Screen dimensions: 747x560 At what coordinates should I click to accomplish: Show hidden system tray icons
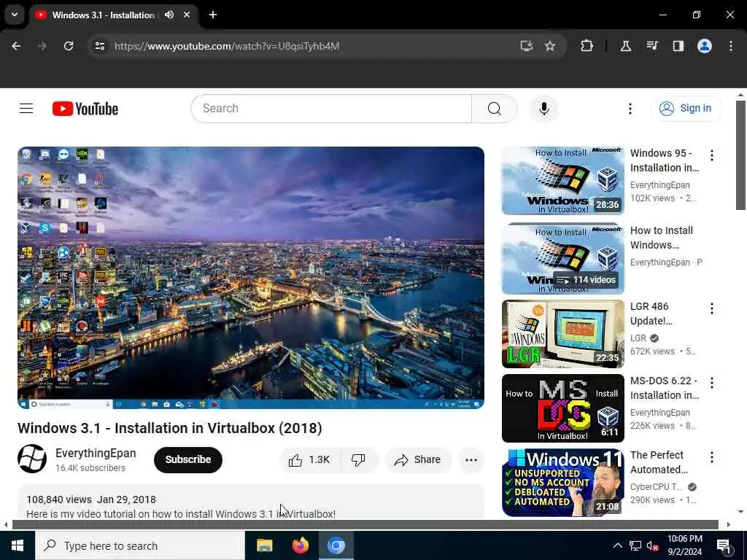[x=617, y=545]
